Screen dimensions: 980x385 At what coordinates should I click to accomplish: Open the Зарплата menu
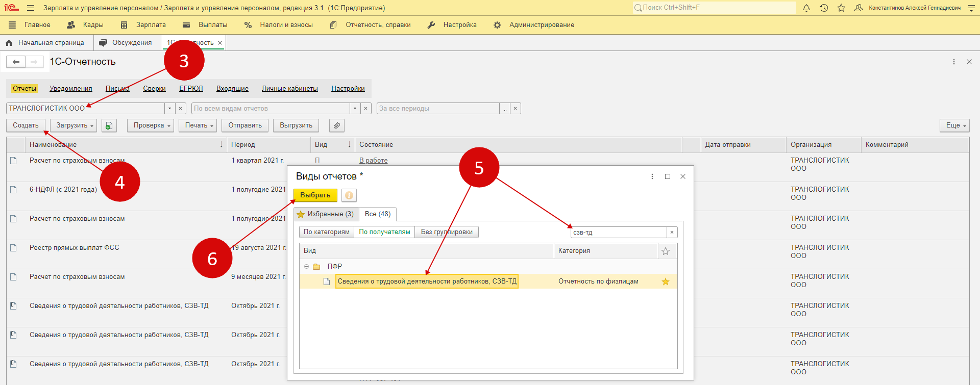[151, 25]
